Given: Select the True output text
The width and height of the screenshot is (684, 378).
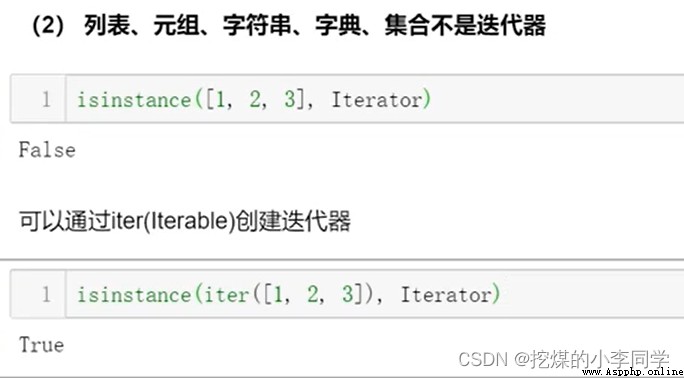Looking at the screenshot, I should (x=41, y=345).
